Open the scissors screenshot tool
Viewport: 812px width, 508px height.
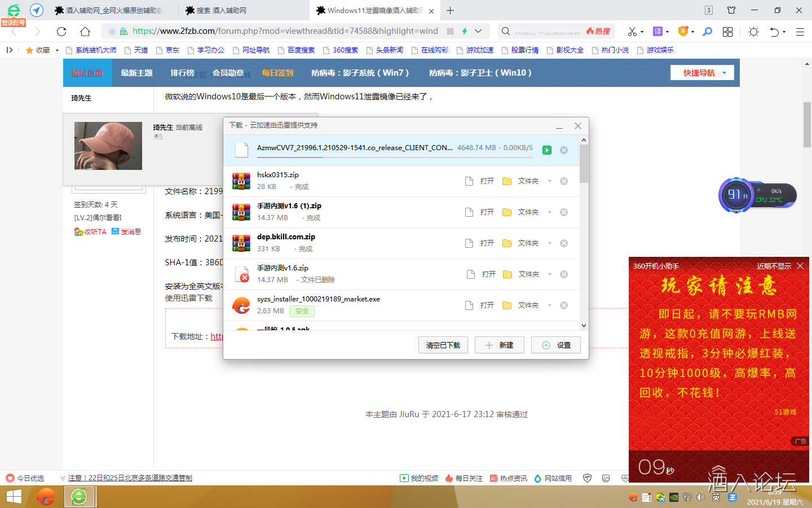click(x=632, y=32)
